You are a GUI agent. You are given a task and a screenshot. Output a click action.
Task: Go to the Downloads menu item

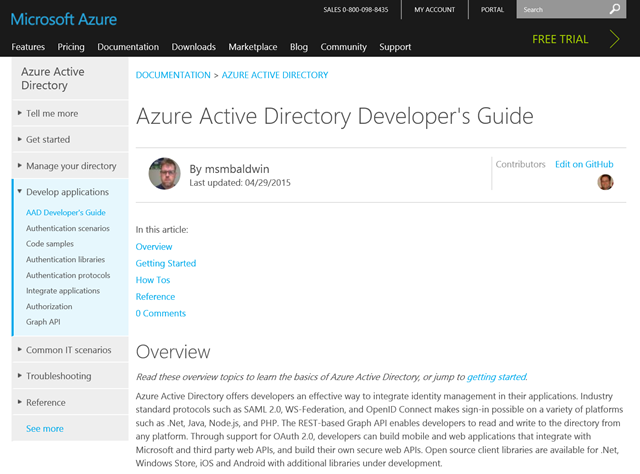point(193,47)
